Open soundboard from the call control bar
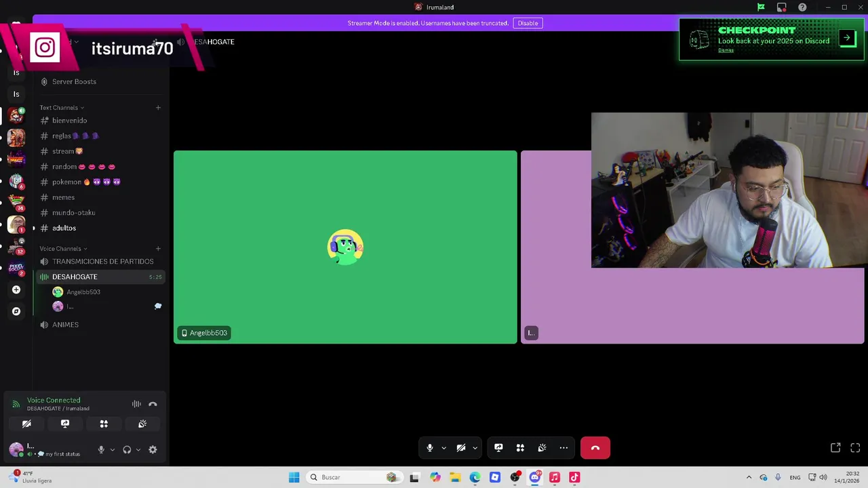 (542, 448)
